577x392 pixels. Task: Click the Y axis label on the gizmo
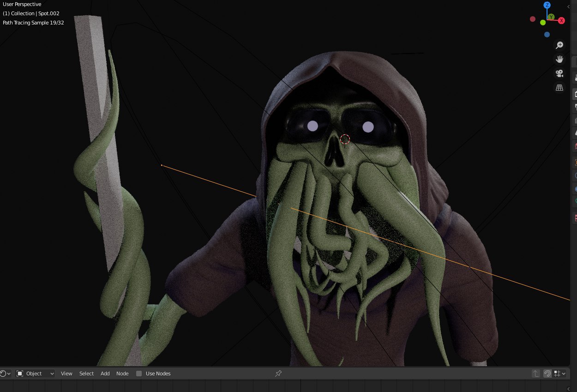[x=551, y=17]
